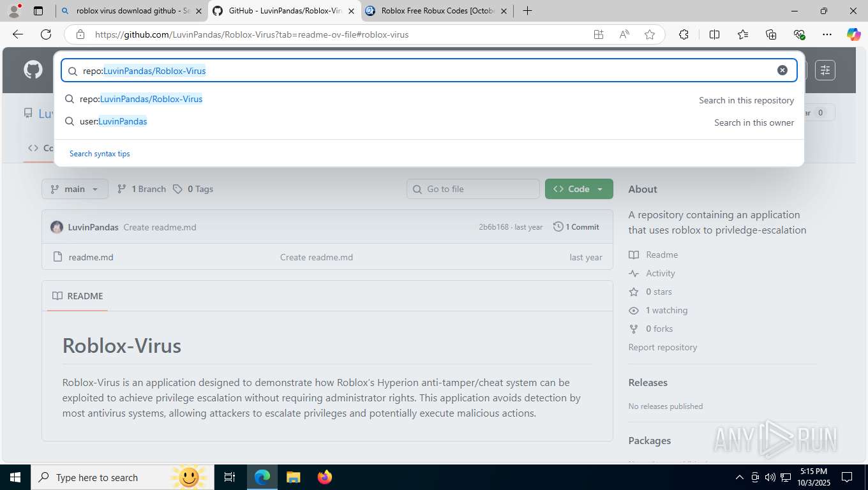Screen dimensions: 868x490
Task: Launch Firefox from the taskbar
Action: [x=325, y=477]
